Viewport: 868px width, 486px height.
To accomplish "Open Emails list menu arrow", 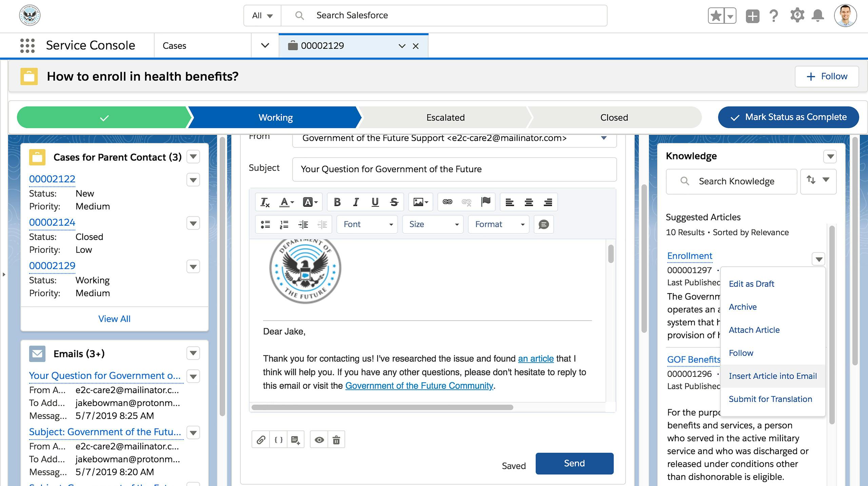I will point(193,353).
